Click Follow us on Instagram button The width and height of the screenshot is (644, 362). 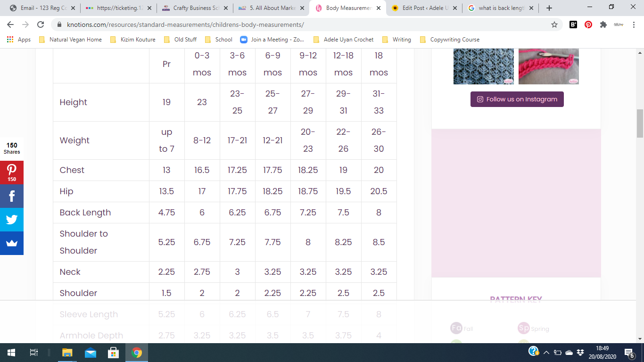pos(517,99)
